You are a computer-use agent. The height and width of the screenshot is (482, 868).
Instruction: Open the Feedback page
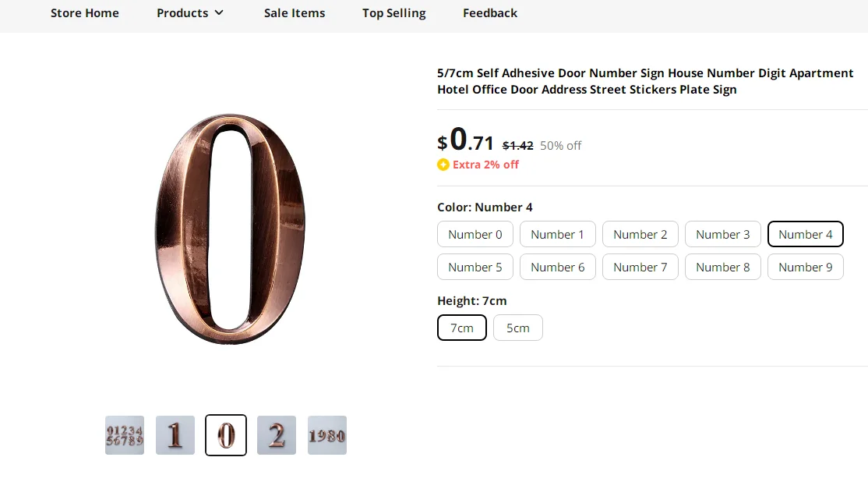tap(490, 12)
